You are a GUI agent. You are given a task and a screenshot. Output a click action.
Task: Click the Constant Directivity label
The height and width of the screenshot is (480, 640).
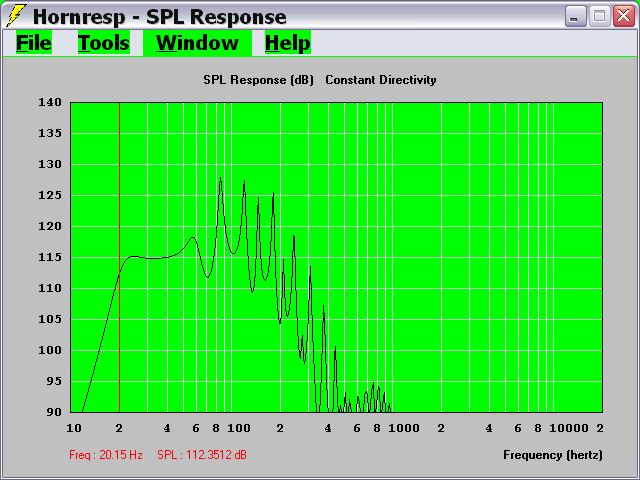(x=381, y=80)
